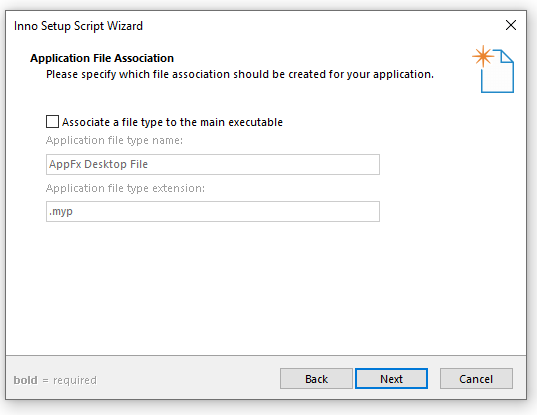Screen dimensions: 537x415
Task: Click the gray footer bar left of Back
Action: [188, 379]
